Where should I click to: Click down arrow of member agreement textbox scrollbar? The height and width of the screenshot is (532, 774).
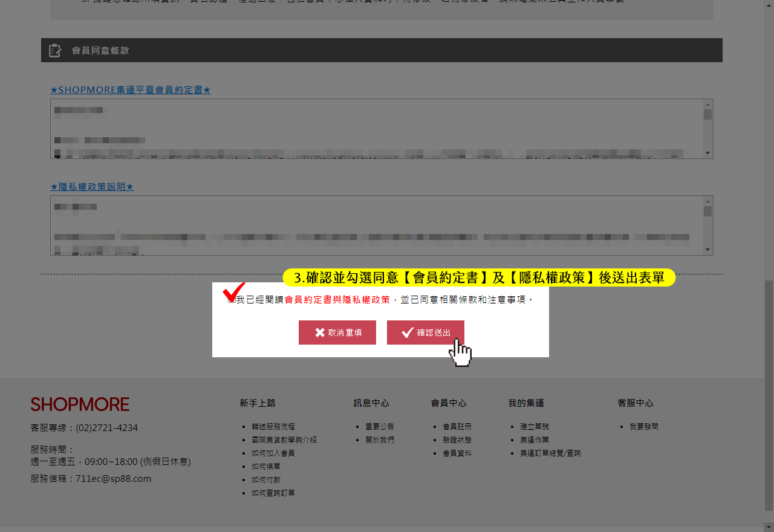pos(707,154)
